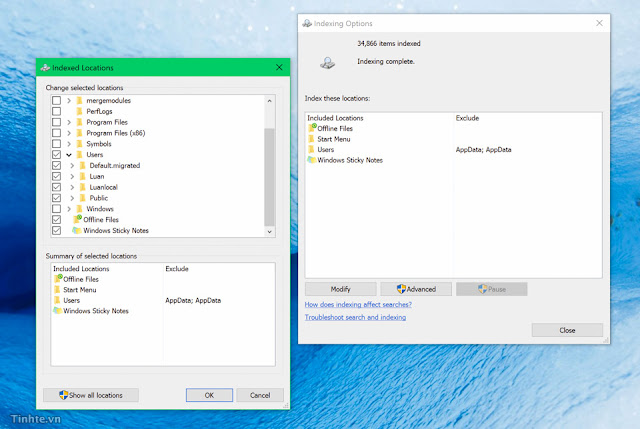Tick the Program Files (x86) checkbox
The height and width of the screenshot is (429, 640).
coord(56,133)
